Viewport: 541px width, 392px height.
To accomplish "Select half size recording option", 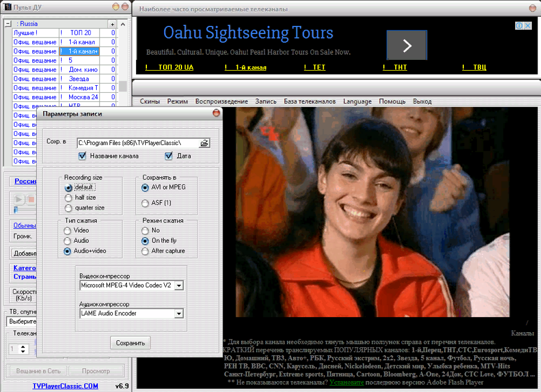I will click(x=69, y=197).
